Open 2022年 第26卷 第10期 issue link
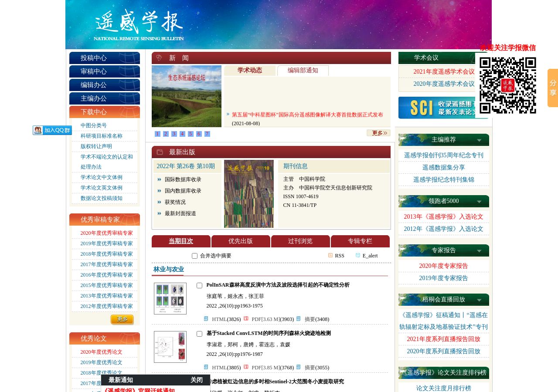Image resolution: width=558 pixels, height=392 pixels. coord(186,166)
